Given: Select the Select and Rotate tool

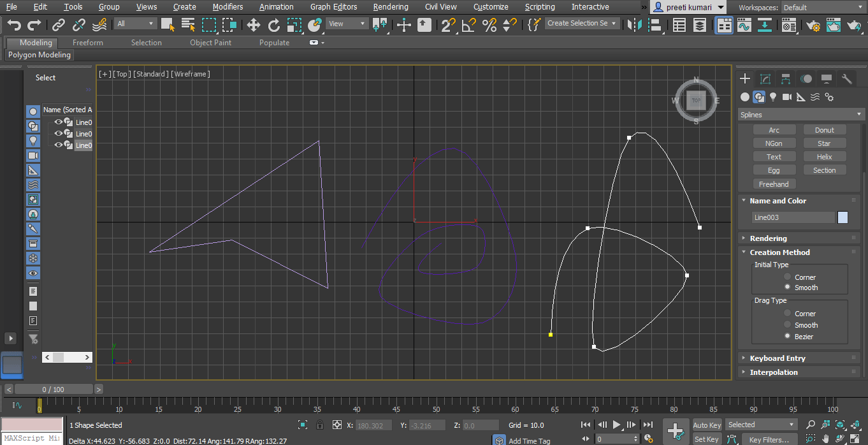Looking at the screenshot, I should [x=273, y=25].
